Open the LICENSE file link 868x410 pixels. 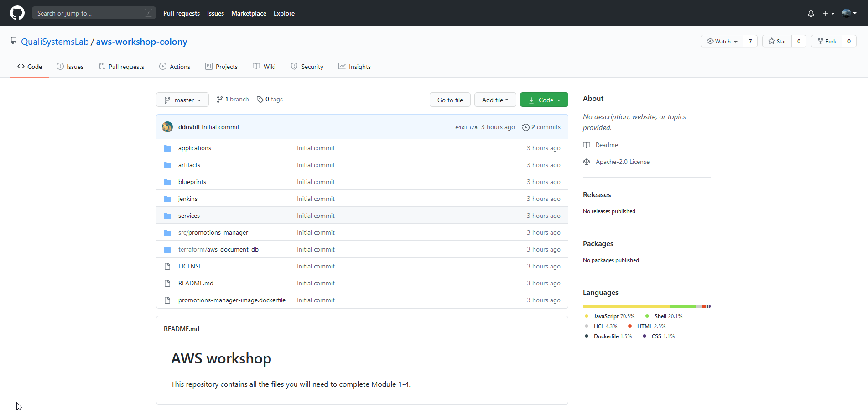point(190,266)
